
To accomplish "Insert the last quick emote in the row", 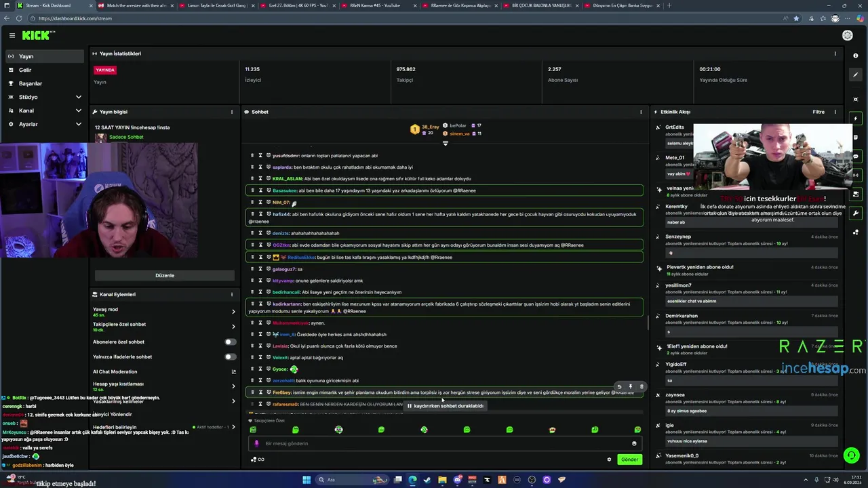I will (x=637, y=430).
